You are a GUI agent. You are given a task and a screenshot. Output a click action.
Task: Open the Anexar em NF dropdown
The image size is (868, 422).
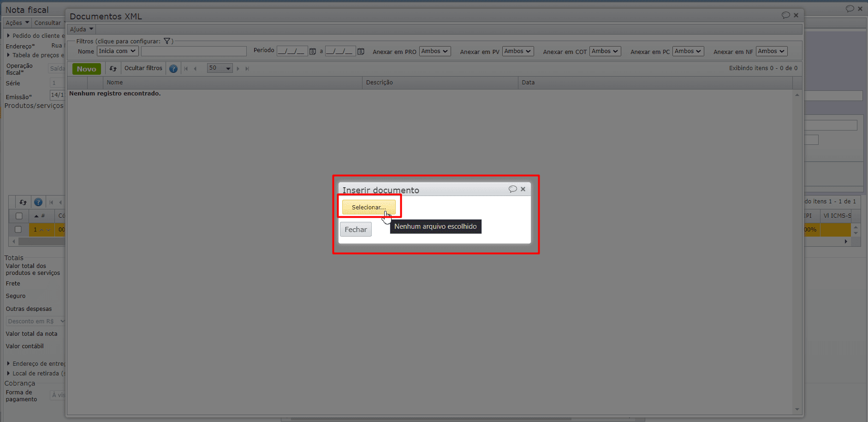tap(772, 51)
